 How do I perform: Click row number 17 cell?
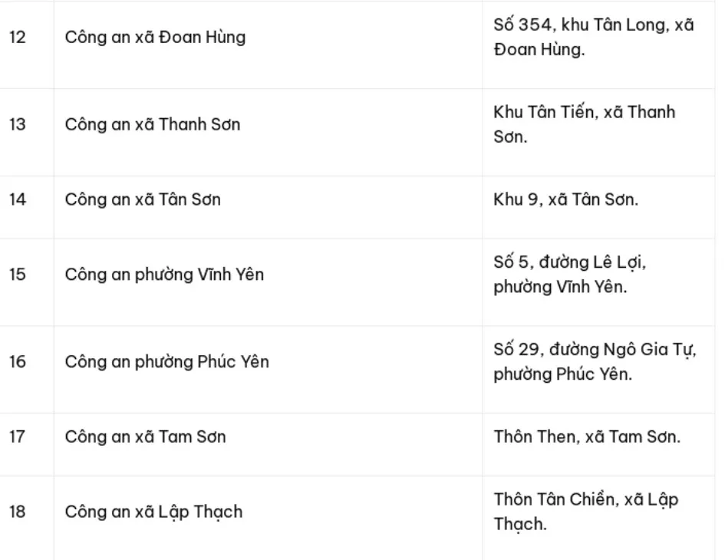[26, 444]
